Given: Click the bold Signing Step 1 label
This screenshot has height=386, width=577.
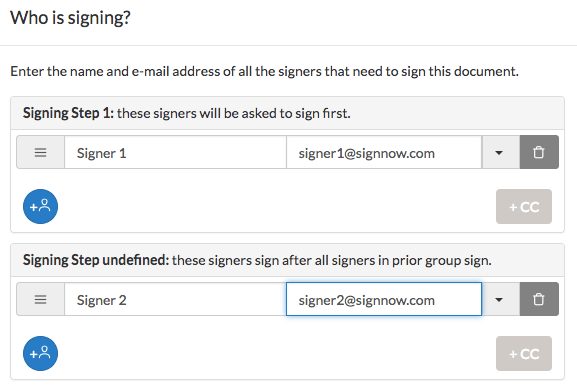Looking at the screenshot, I should (x=68, y=113).
